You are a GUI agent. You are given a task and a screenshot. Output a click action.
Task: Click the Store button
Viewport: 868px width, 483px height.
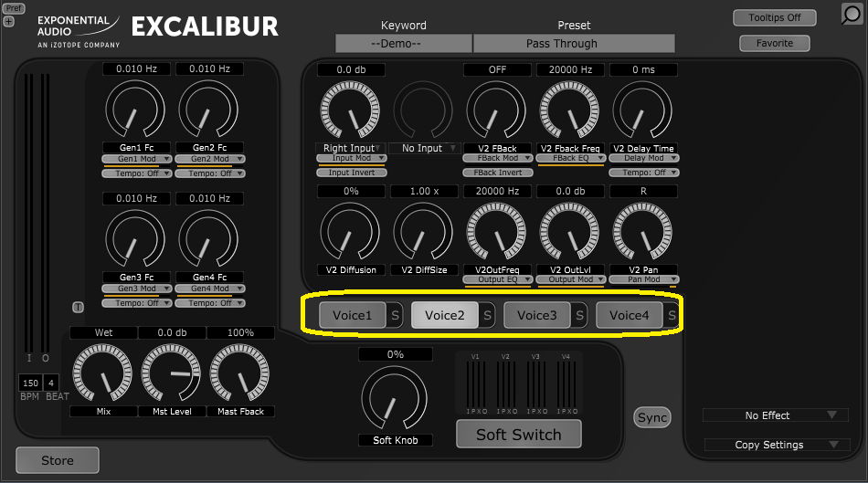(x=58, y=460)
